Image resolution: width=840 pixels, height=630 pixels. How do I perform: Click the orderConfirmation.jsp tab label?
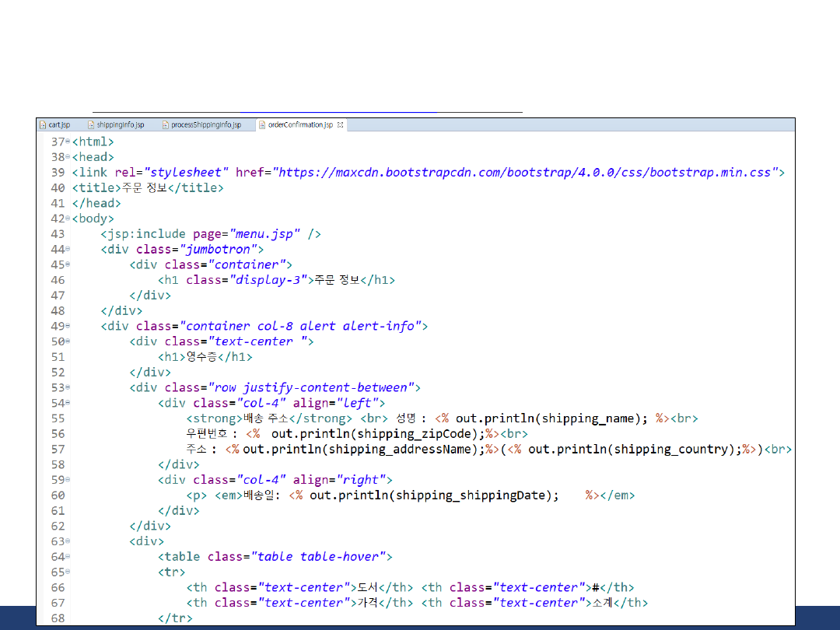point(299,125)
